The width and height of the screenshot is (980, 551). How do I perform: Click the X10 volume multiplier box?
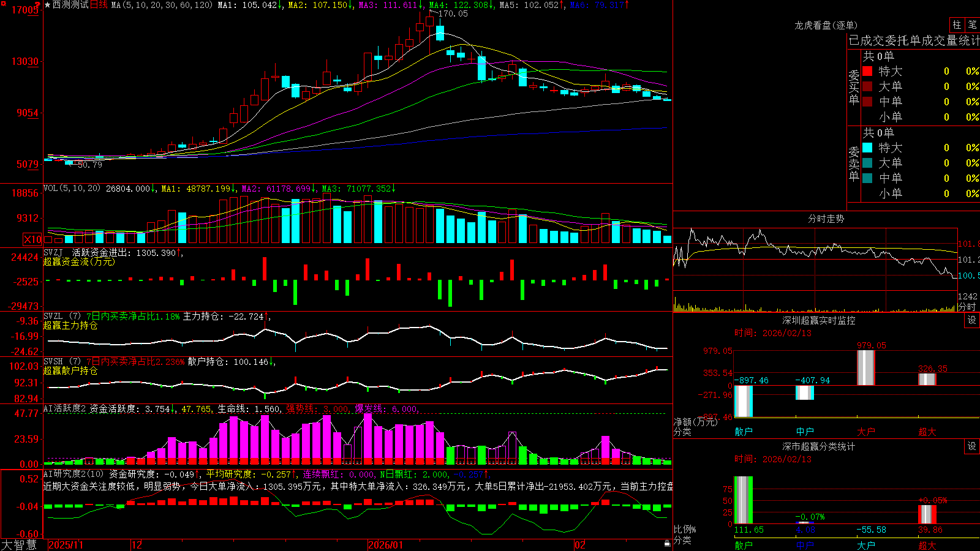point(32,239)
